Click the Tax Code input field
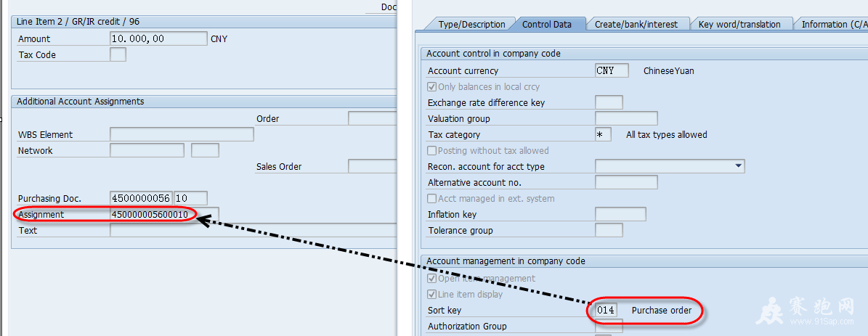The height and width of the screenshot is (336, 868). (118, 54)
